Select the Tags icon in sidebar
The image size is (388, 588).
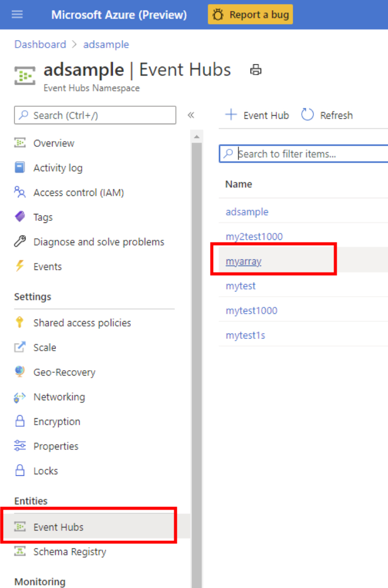(20, 217)
